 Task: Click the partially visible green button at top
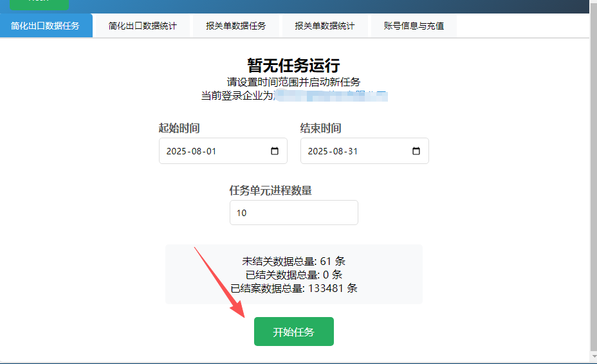tap(39, 4)
